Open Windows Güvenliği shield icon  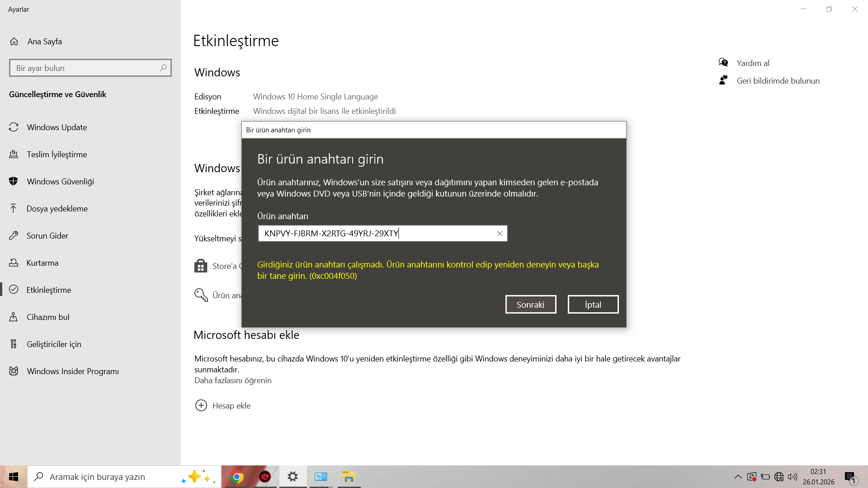(x=14, y=182)
